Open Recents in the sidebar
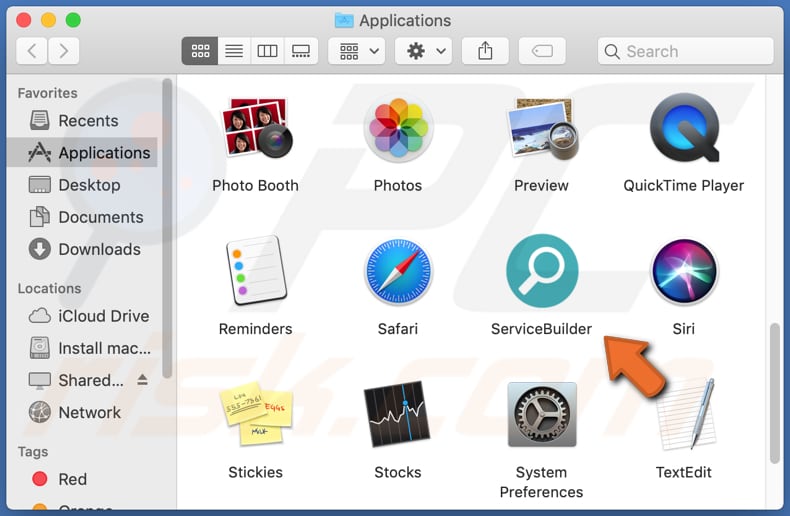790x516 pixels. click(82, 120)
